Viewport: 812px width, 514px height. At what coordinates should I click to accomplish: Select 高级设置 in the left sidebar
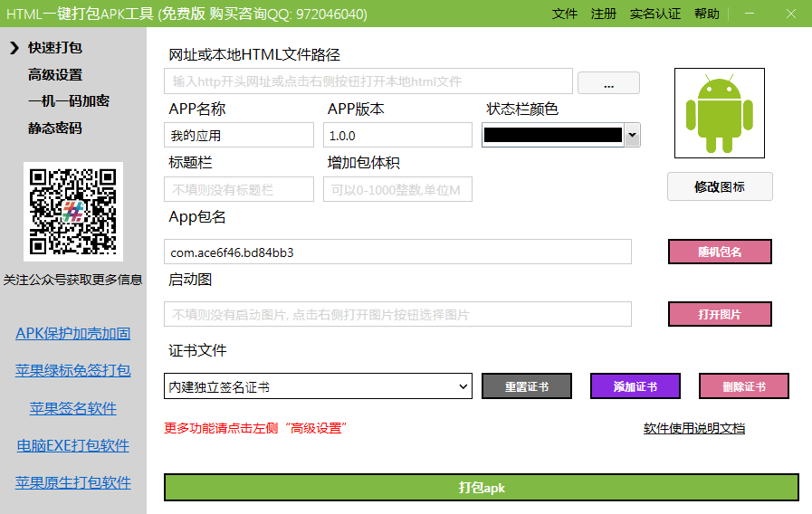(55, 74)
